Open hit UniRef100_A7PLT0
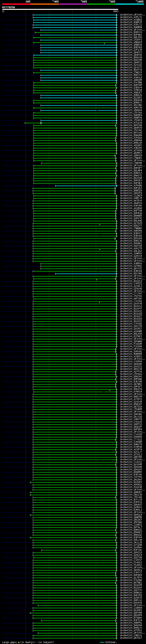 (x=131, y=17)
